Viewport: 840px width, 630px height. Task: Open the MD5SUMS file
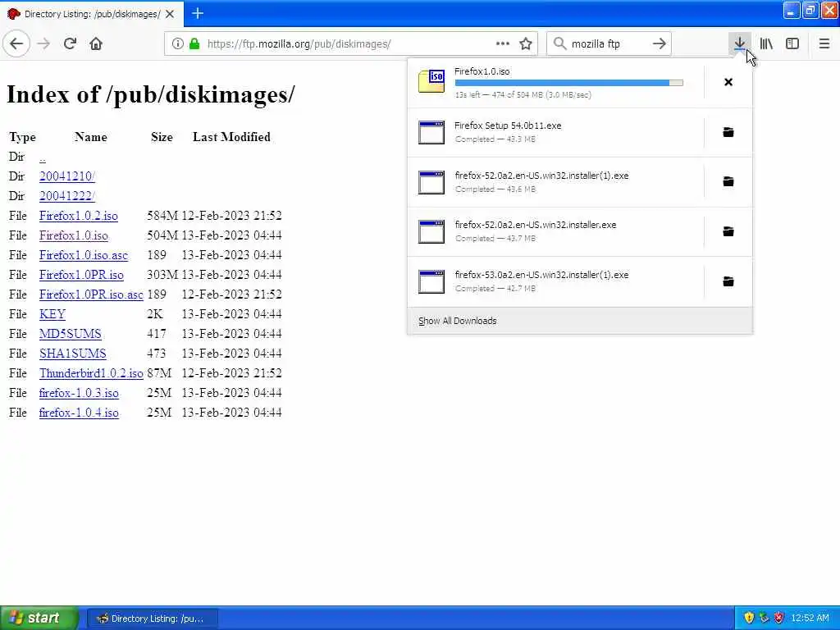(71, 334)
